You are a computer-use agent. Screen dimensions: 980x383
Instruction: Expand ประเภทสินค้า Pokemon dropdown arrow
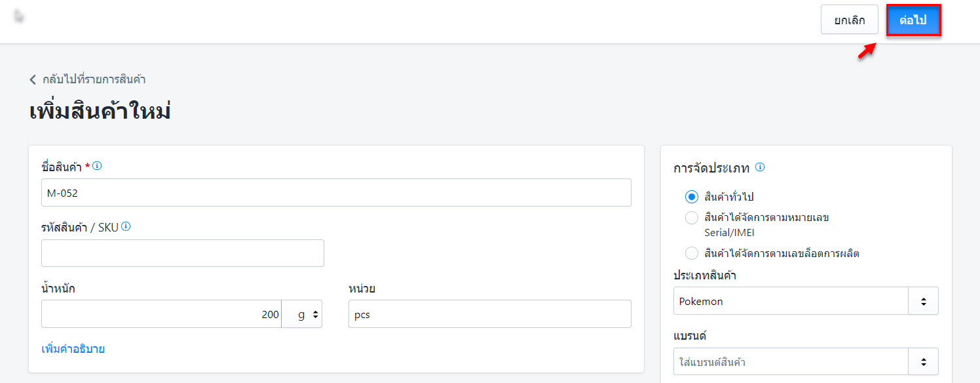(923, 301)
